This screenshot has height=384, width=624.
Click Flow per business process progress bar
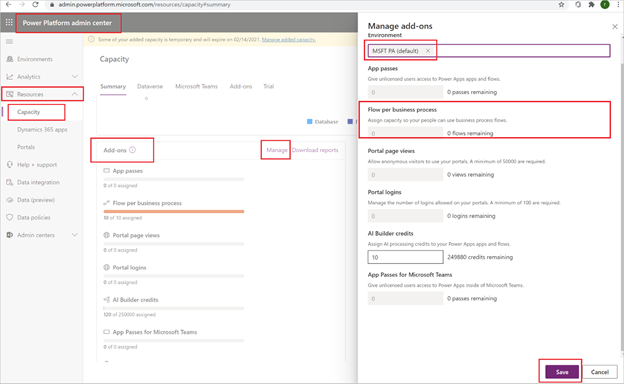click(x=174, y=211)
